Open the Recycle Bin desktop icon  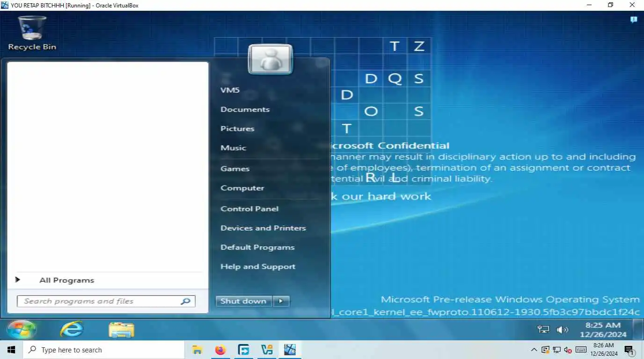tap(32, 33)
